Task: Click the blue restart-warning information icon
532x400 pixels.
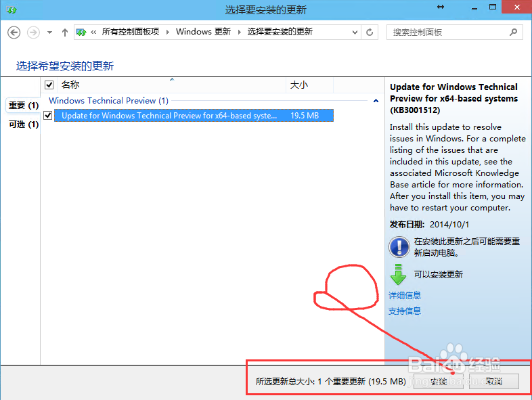Action: (x=399, y=246)
